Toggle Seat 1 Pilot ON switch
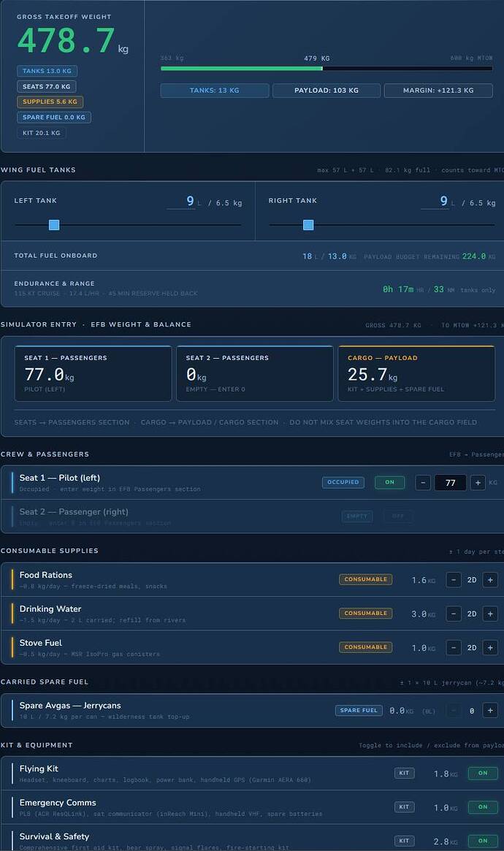Screen dimensions: 504x851 (389, 482)
